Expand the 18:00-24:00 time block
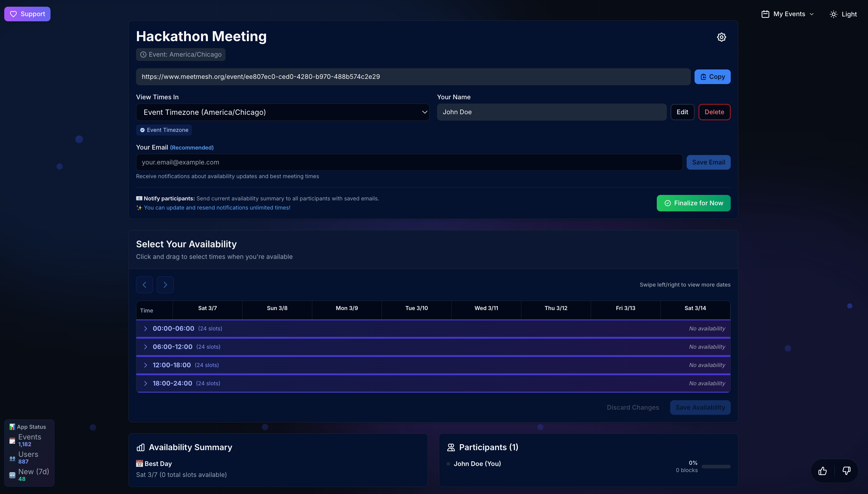Screen dimensions: 868x494 pos(146,383)
